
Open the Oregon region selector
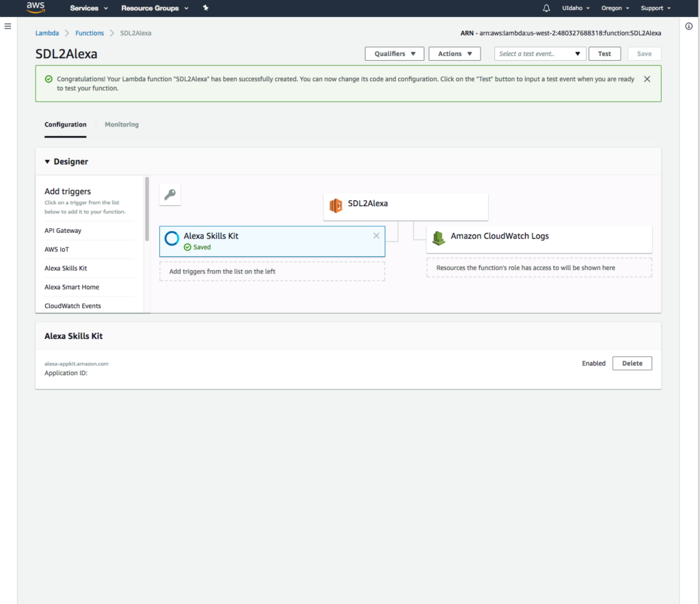pos(615,8)
